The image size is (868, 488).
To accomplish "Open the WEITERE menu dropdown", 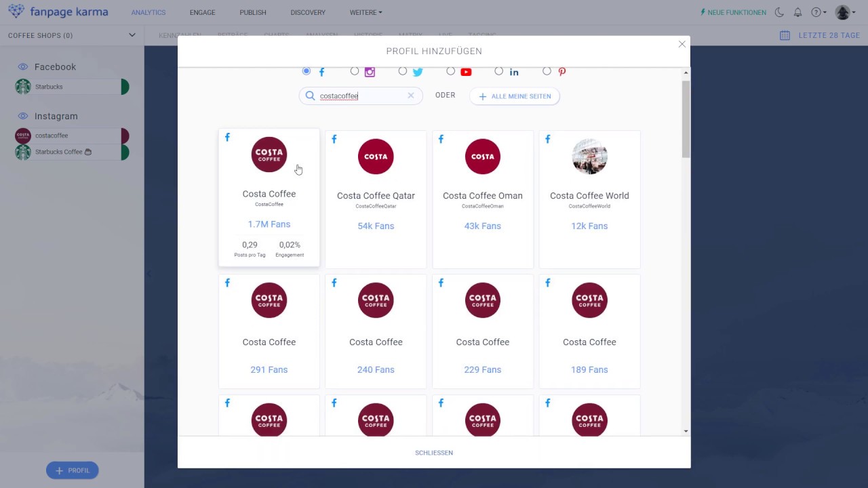I will (x=366, y=12).
